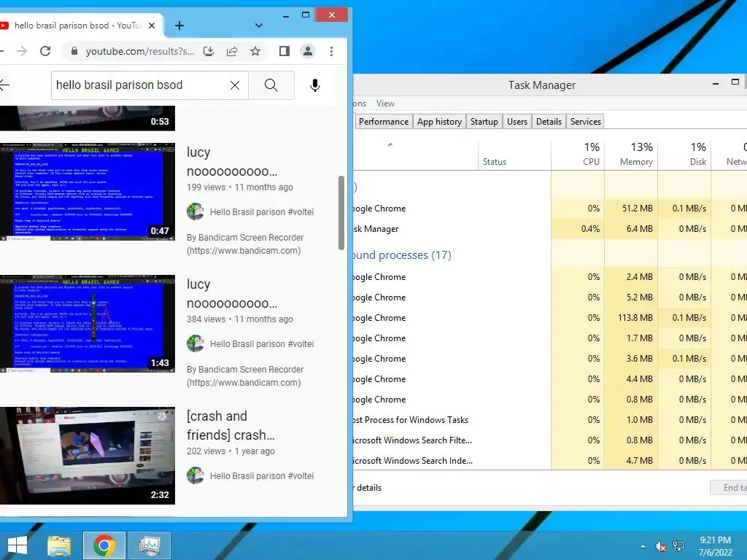This screenshot has height=560, width=747.
Task: Switch to Task Manager from the taskbar
Action: (x=149, y=545)
